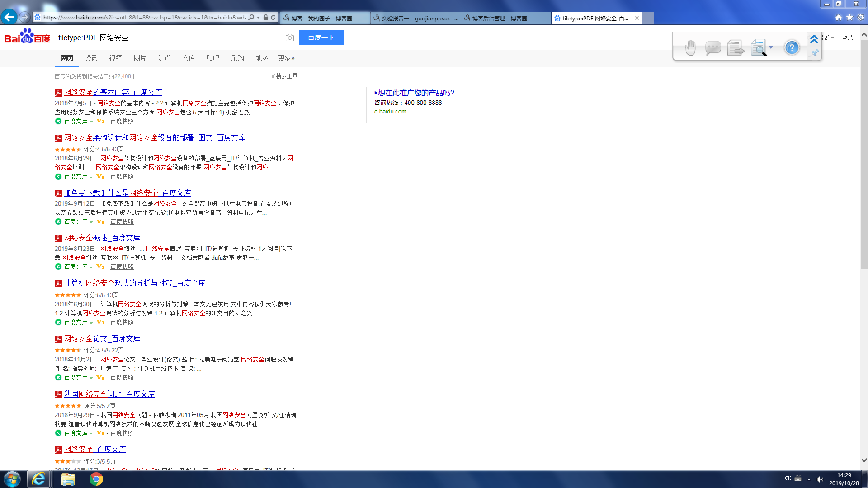This screenshot has height=488, width=868.
Task: Expand the 更多» categories menu
Action: (x=286, y=58)
